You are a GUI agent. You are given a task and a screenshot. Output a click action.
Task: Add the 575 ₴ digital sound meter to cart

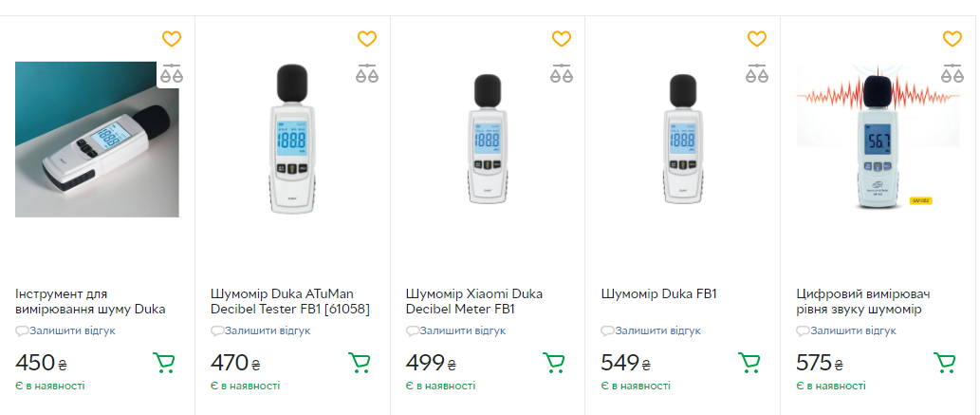click(x=945, y=363)
